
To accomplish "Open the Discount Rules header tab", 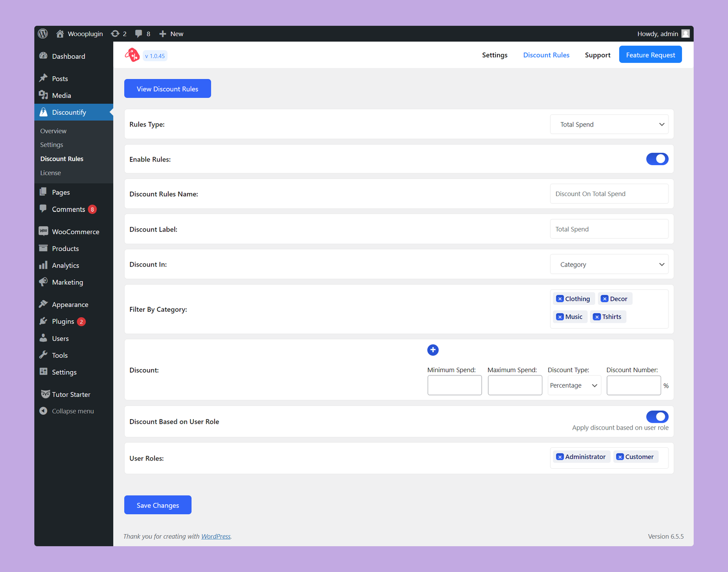I will pyautogui.click(x=546, y=55).
